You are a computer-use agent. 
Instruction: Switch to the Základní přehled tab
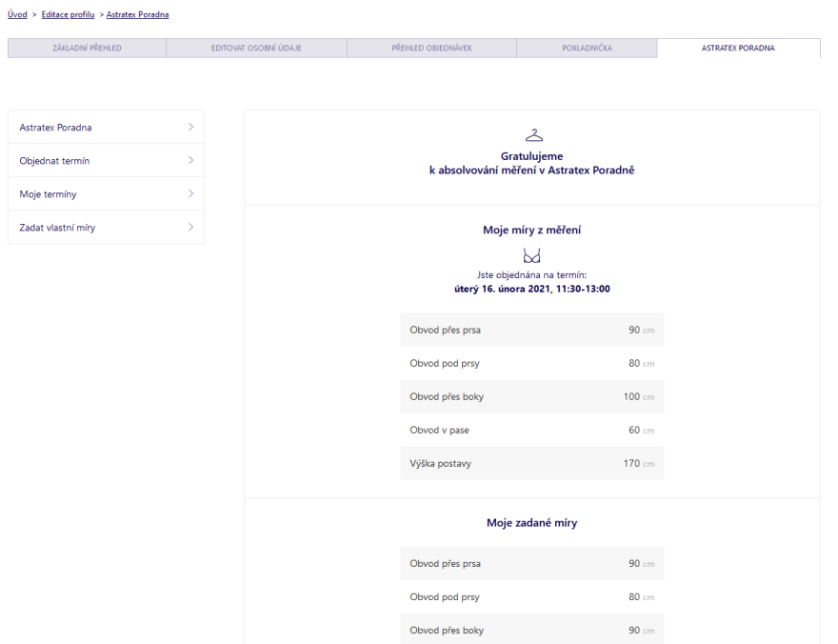(87, 48)
